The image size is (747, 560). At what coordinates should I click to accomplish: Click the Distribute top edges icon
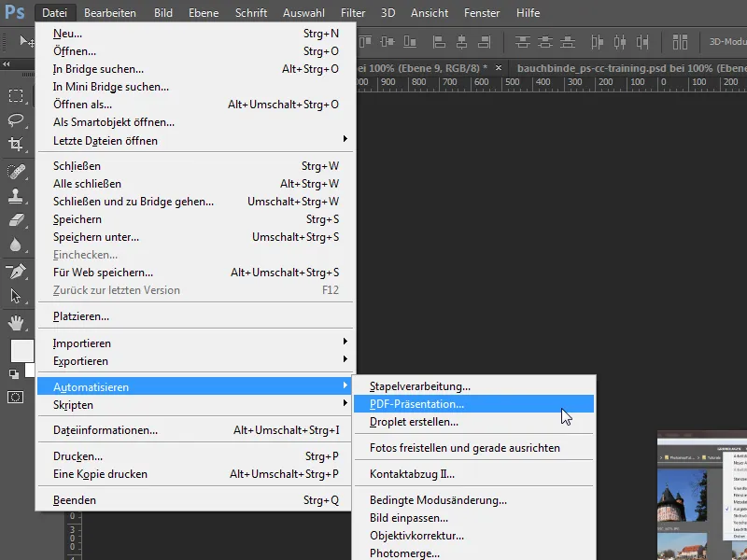pyautogui.click(x=523, y=42)
